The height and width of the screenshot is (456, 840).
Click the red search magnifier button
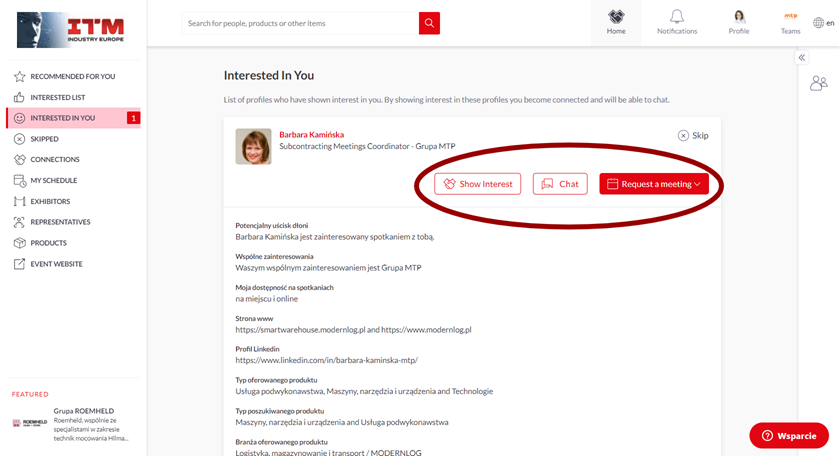point(429,23)
